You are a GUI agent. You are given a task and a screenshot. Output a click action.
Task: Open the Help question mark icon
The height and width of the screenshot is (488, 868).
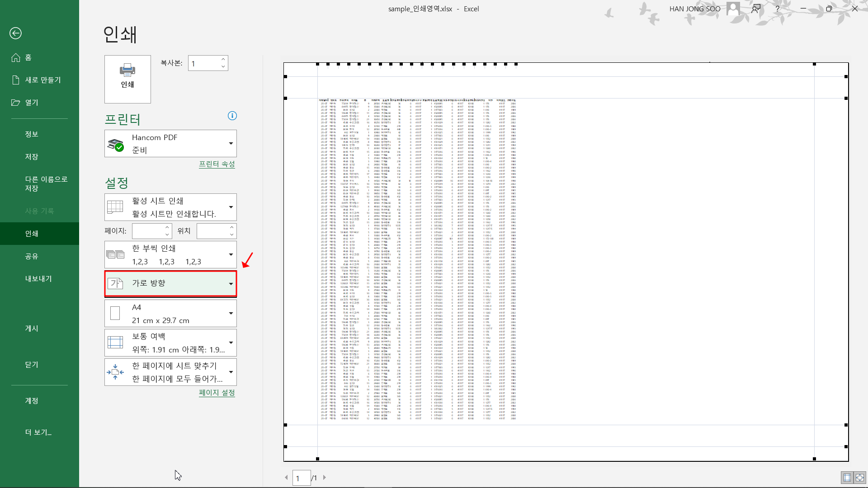tap(777, 9)
